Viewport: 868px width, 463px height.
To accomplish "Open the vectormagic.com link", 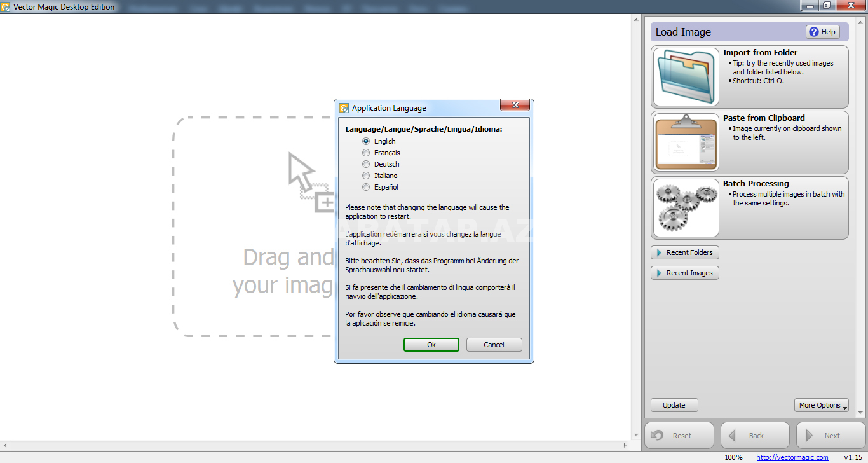I will pos(792,457).
